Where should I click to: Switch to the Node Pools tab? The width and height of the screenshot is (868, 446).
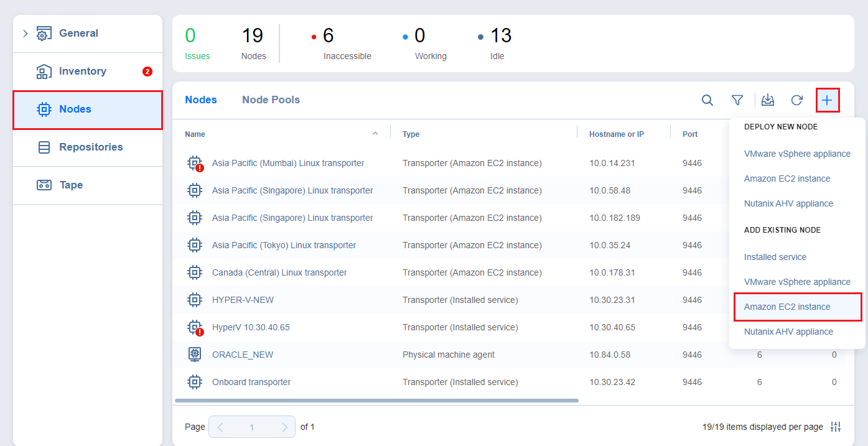271,100
